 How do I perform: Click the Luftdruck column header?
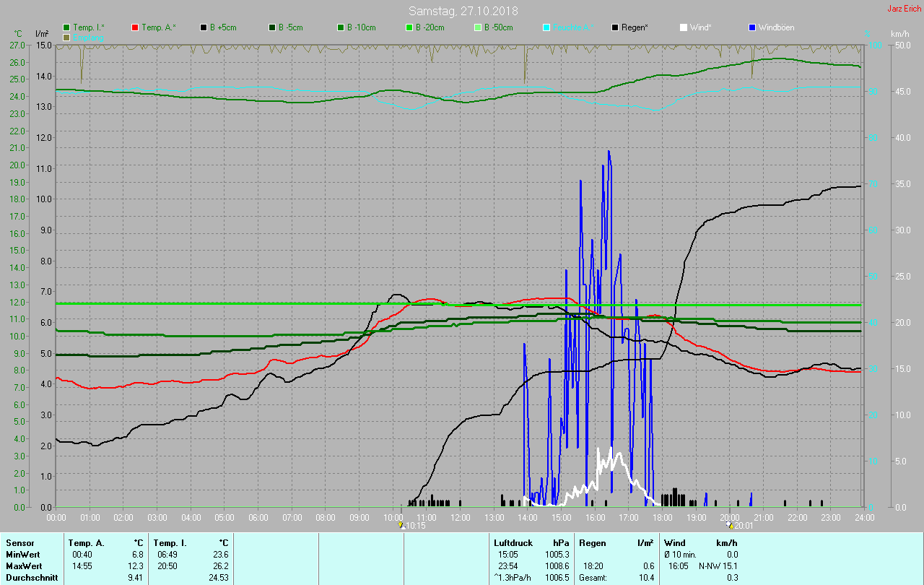point(513,542)
